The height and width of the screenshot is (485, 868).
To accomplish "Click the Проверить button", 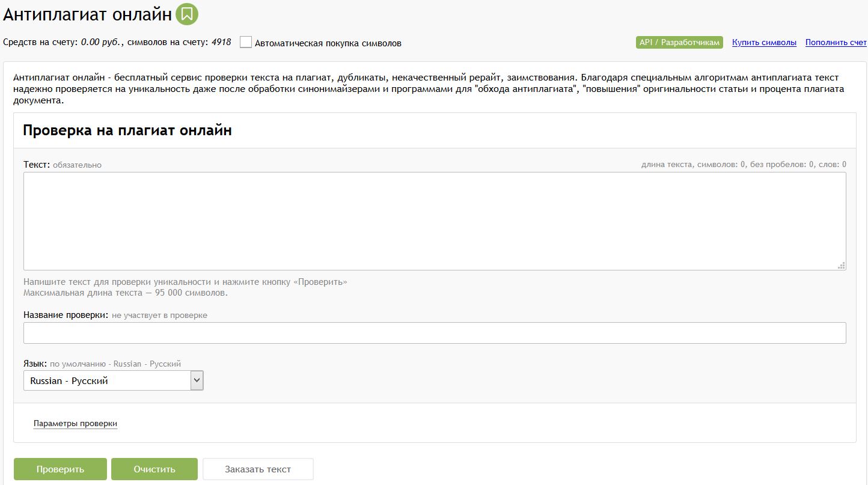I will (x=60, y=469).
